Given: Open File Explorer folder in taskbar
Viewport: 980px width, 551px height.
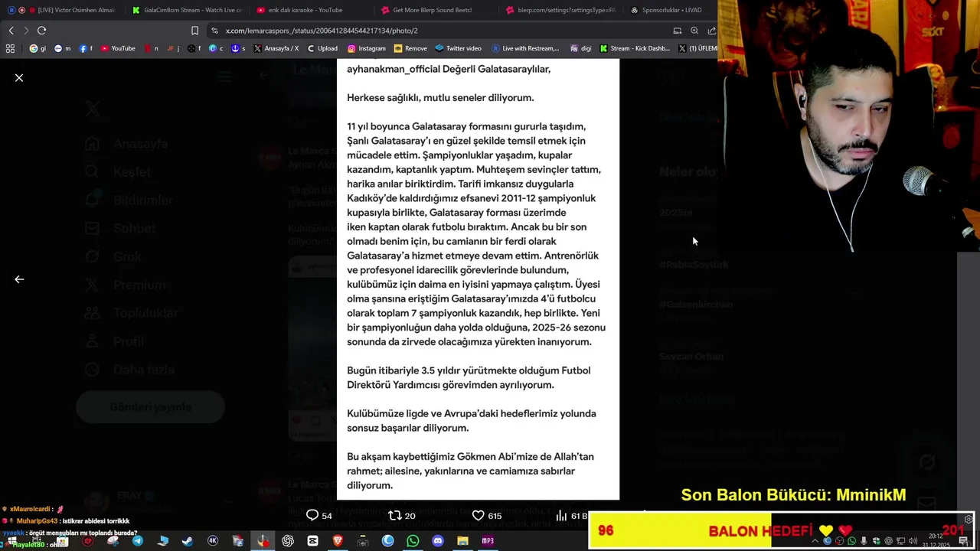Looking at the screenshot, I should [462, 541].
